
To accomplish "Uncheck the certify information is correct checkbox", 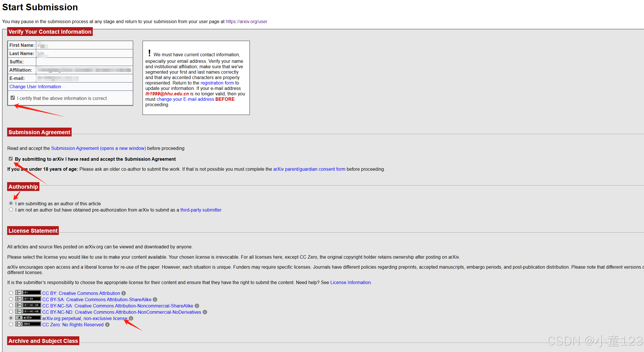I will [x=13, y=98].
